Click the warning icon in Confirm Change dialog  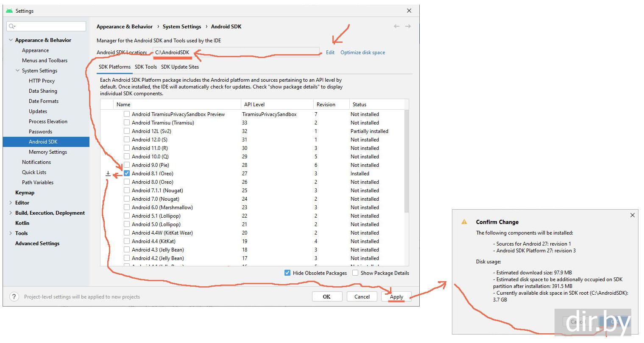coord(464,222)
